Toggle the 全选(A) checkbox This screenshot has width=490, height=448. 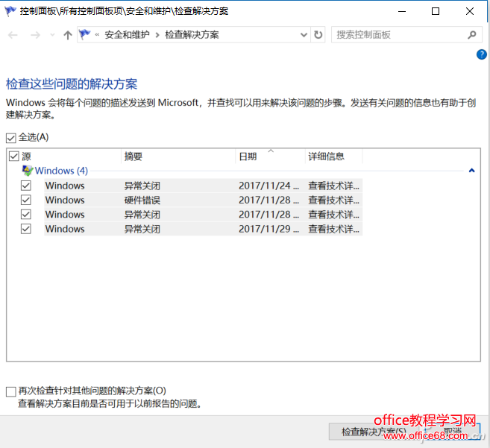click(x=11, y=138)
